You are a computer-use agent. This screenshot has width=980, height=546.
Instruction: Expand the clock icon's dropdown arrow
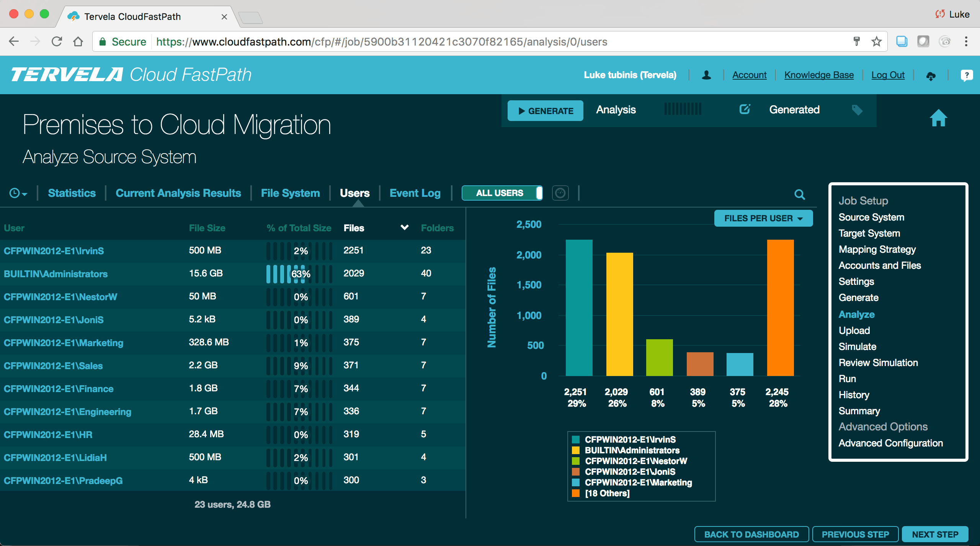(24, 195)
